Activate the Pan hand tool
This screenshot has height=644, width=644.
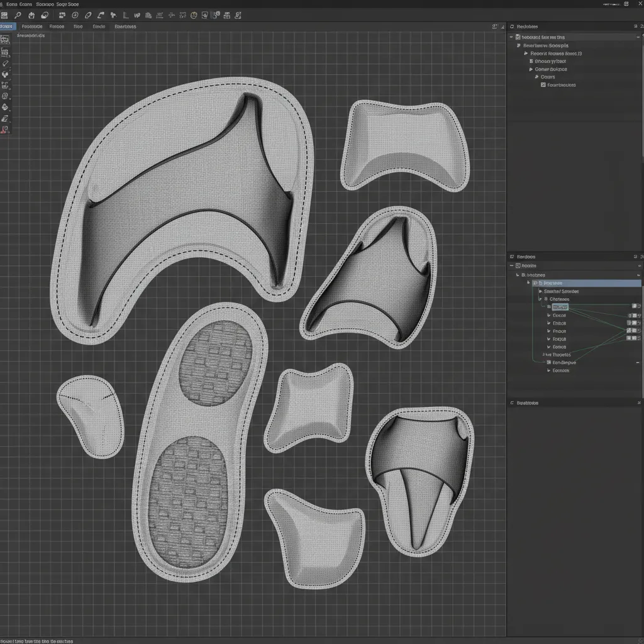click(x=31, y=15)
